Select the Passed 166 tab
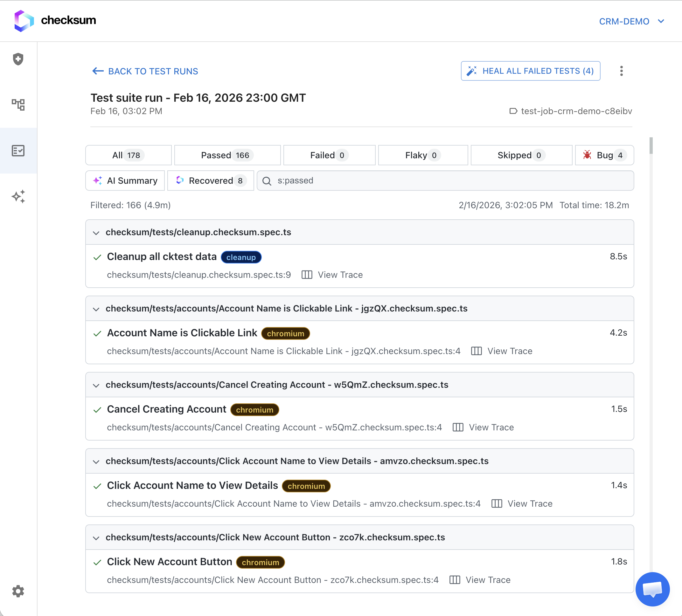 [227, 155]
